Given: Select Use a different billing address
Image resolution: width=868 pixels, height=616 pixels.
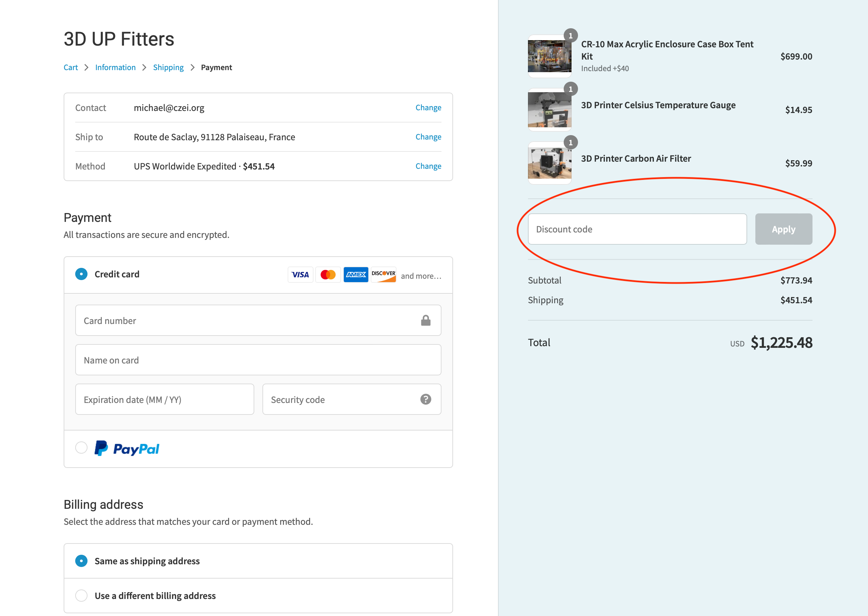Looking at the screenshot, I should coord(81,596).
